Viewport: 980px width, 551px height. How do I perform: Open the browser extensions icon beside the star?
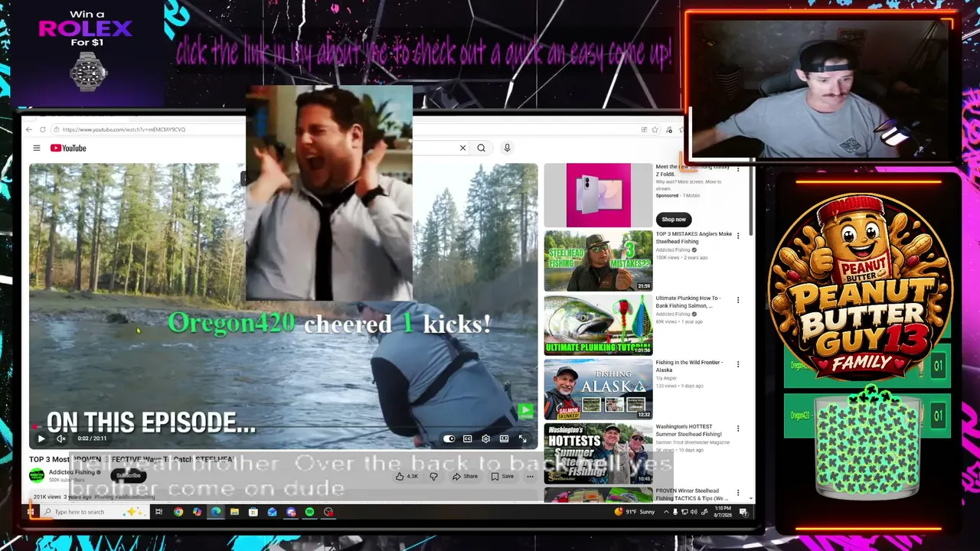[644, 129]
